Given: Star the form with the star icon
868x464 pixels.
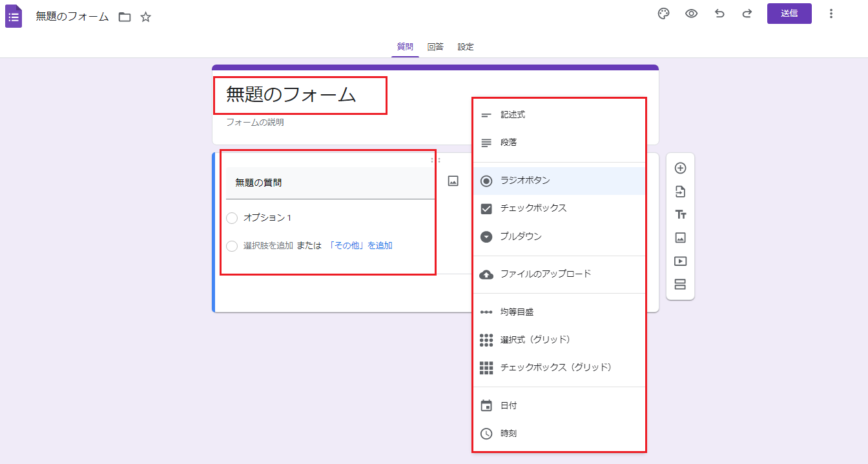Looking at the screenshot, I should [146, 17].
